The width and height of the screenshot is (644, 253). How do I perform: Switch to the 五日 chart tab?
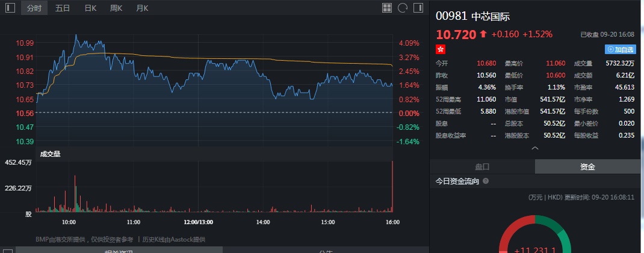[x=63, y=8]
